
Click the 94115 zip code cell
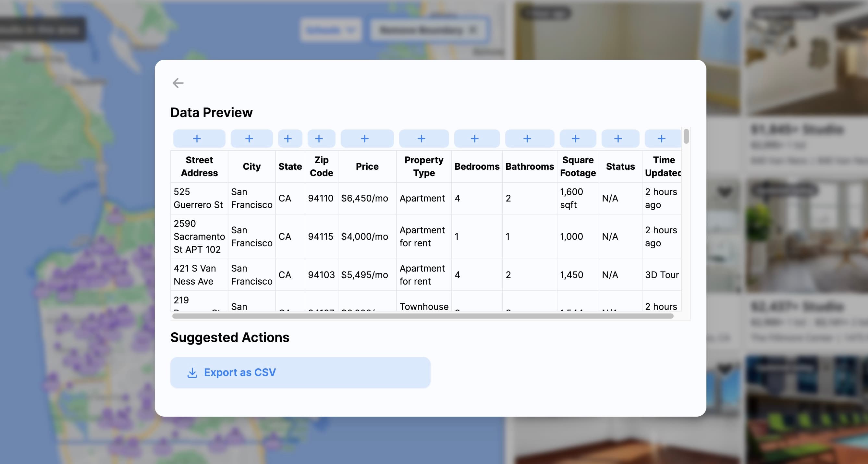322,237
